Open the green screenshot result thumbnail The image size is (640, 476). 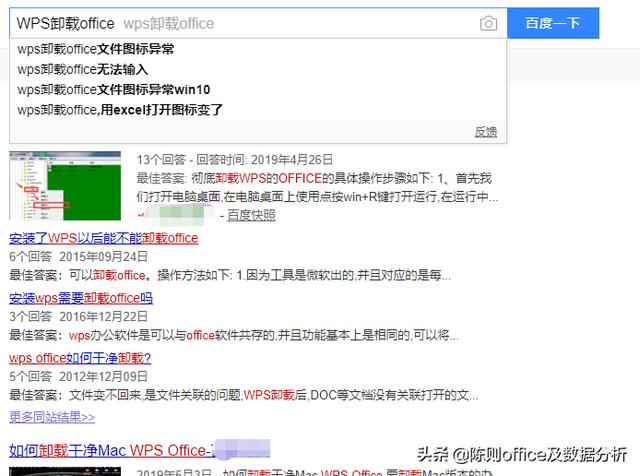65,186
